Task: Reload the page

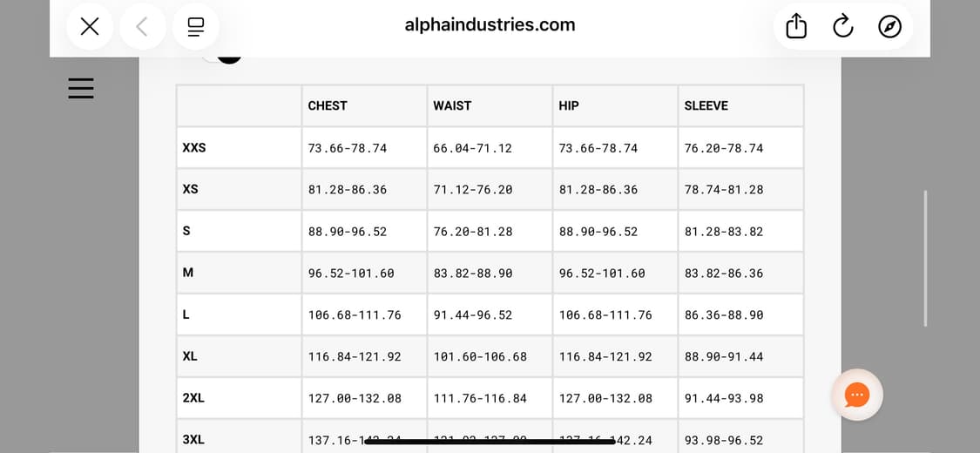Action: pyautogui.click(x=842, y=27)
